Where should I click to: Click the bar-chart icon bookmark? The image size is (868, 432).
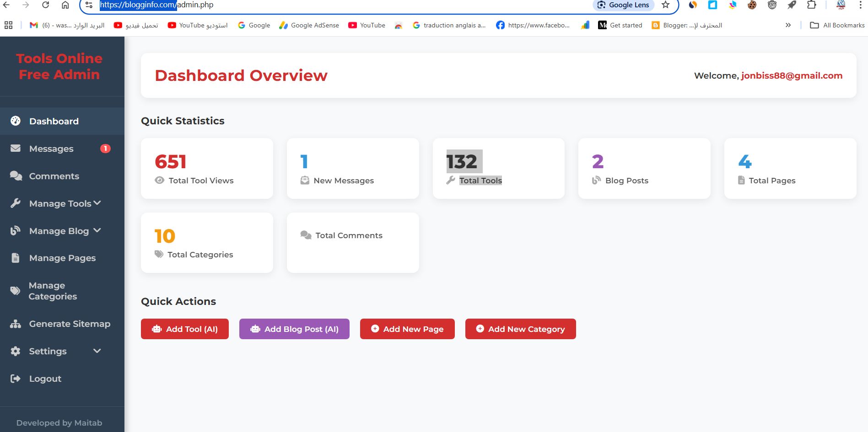585,25
